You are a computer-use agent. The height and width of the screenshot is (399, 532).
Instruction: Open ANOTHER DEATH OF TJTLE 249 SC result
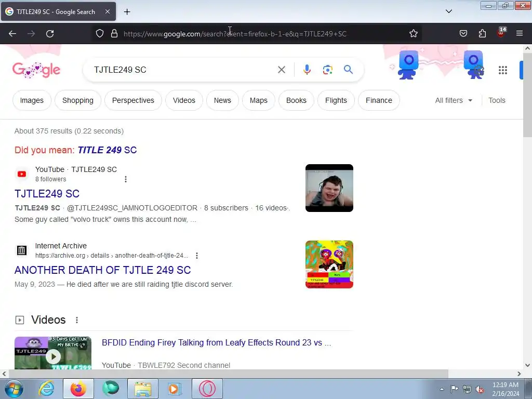pyautogui.click(x=103, y=270)
